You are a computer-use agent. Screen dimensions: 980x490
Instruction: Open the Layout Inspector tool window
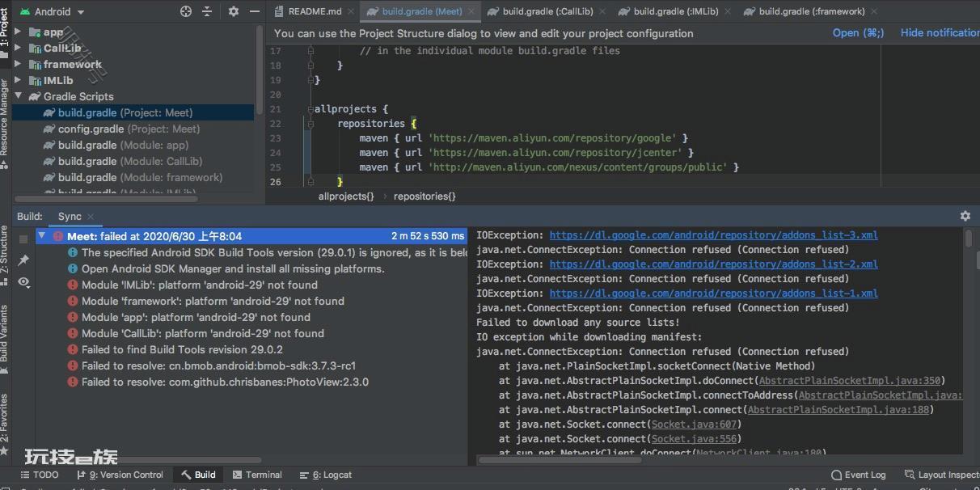click(x=942, y=475)
